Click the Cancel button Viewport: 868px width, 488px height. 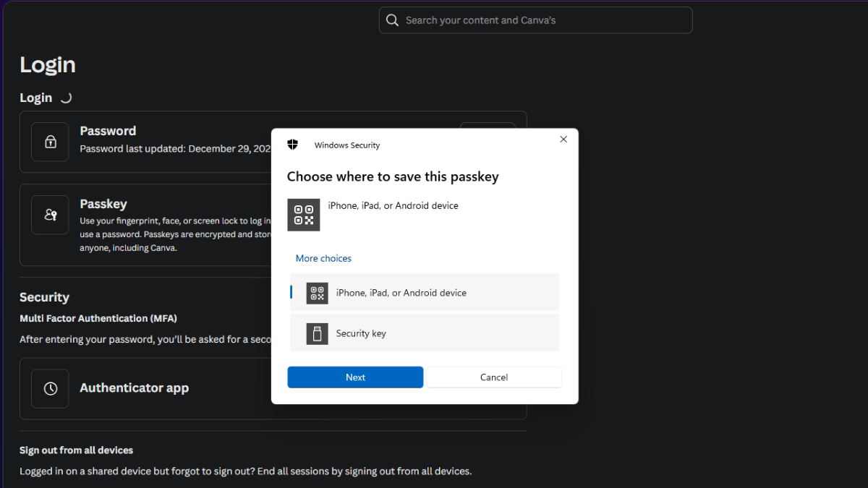[x=494, y=377]
